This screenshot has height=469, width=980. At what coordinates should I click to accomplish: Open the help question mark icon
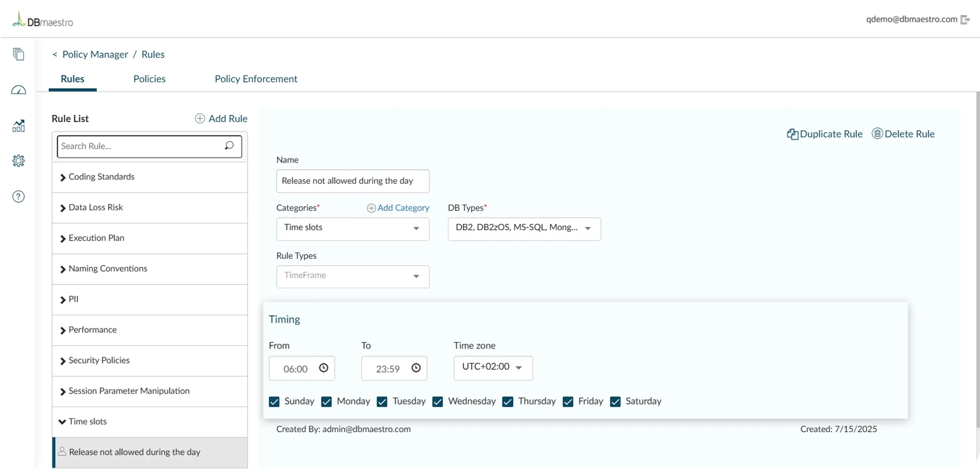[18, 197]
